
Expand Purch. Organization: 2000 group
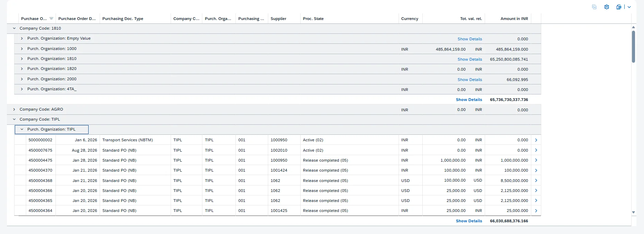click(22, 79)
